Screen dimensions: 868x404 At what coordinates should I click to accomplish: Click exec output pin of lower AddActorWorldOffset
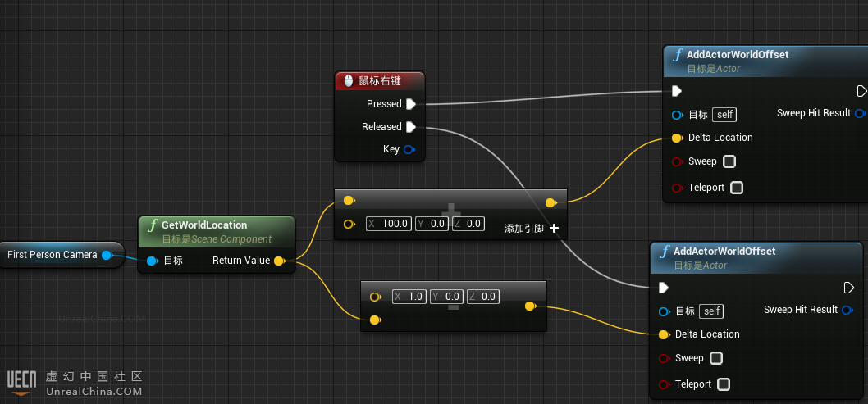click(x=848, y=288)
